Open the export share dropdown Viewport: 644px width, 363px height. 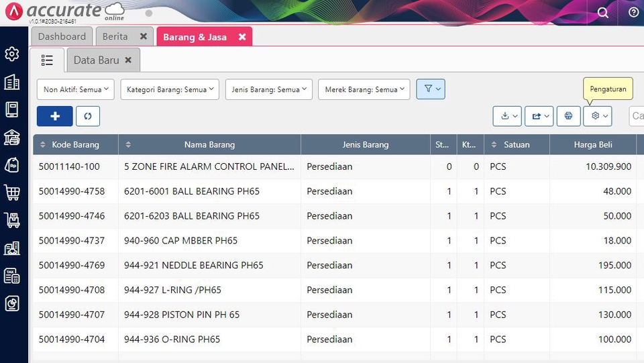pyautogui.click(x=539, y=116)
